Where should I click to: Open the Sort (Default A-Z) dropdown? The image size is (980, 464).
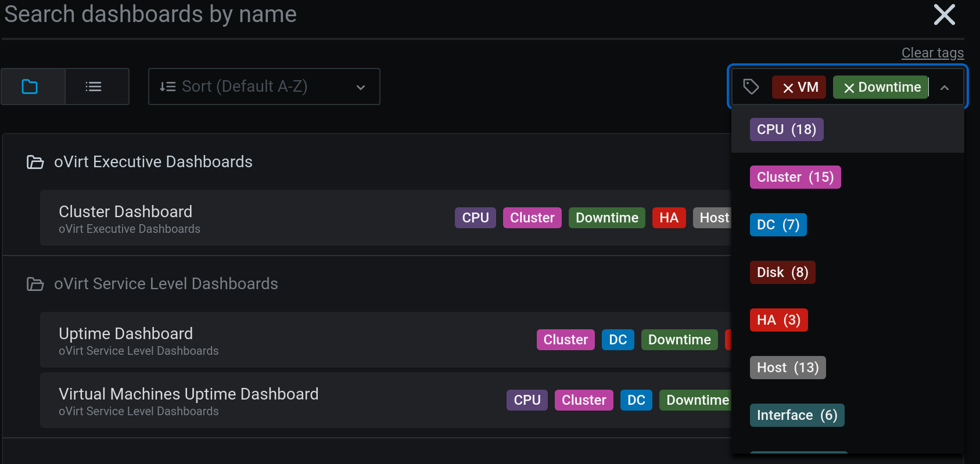point(264,87)
